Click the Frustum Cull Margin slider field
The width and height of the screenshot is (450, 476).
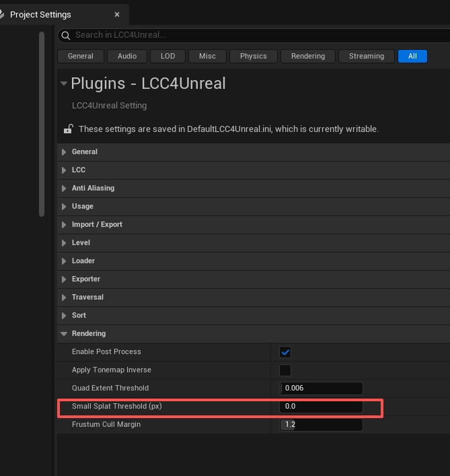321,425
